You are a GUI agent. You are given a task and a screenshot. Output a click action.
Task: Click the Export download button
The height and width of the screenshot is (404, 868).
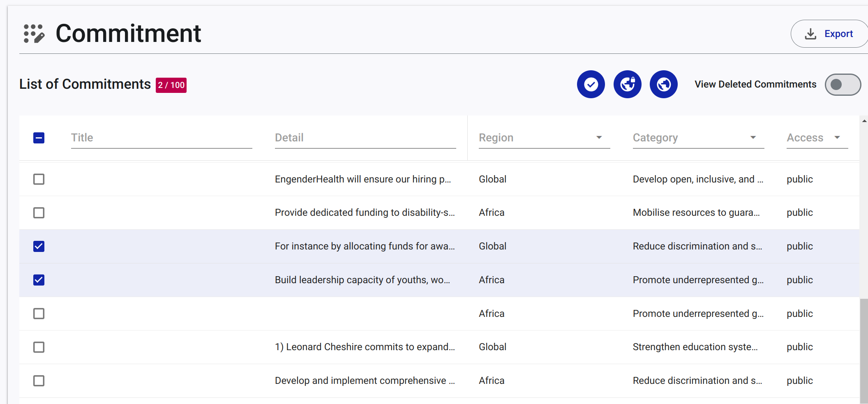(x=829, y=34)
